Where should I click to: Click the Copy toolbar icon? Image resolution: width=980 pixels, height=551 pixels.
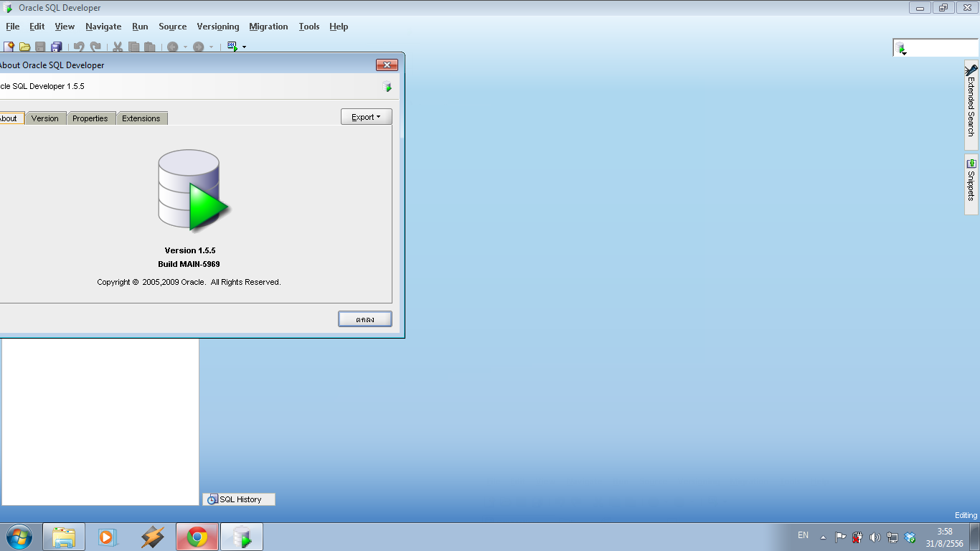point(133,47)
